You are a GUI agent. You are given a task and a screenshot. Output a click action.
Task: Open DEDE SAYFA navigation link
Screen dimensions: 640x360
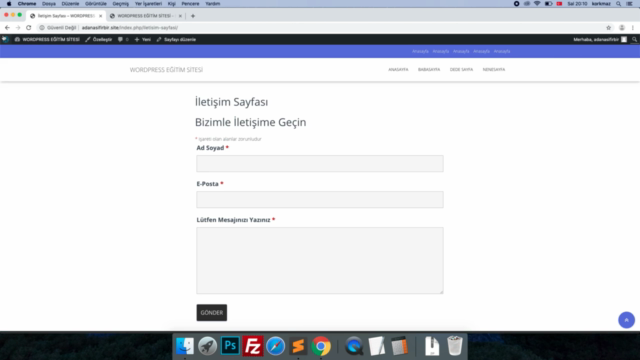click(x=461, y=69)
